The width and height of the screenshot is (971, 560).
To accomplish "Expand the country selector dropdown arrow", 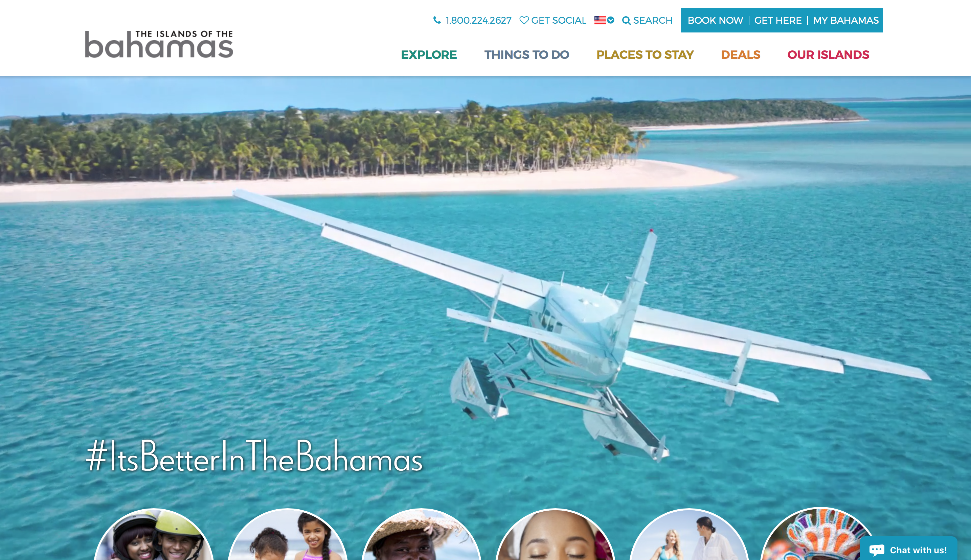I will (611, 20).
